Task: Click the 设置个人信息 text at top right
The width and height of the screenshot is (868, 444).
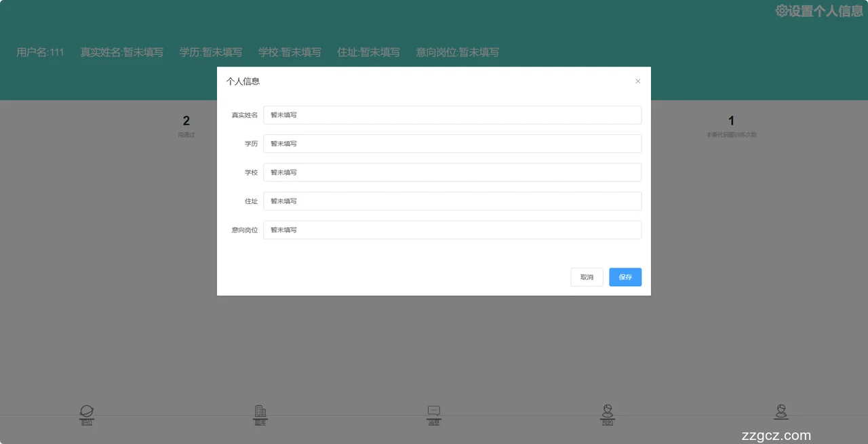Action: 825,11
